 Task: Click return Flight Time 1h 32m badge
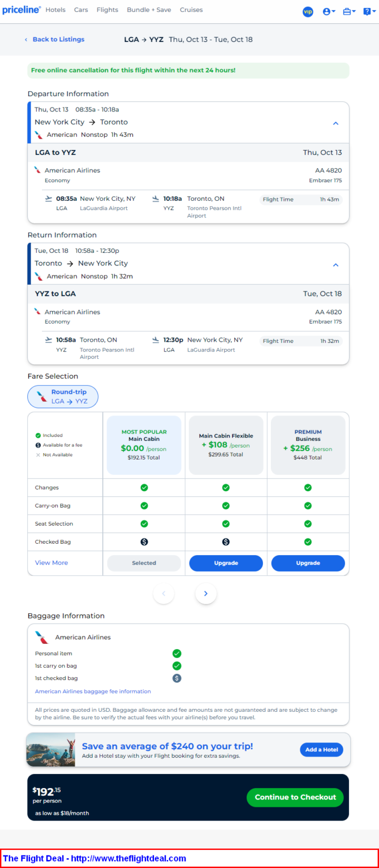click(x=301, y=341)
